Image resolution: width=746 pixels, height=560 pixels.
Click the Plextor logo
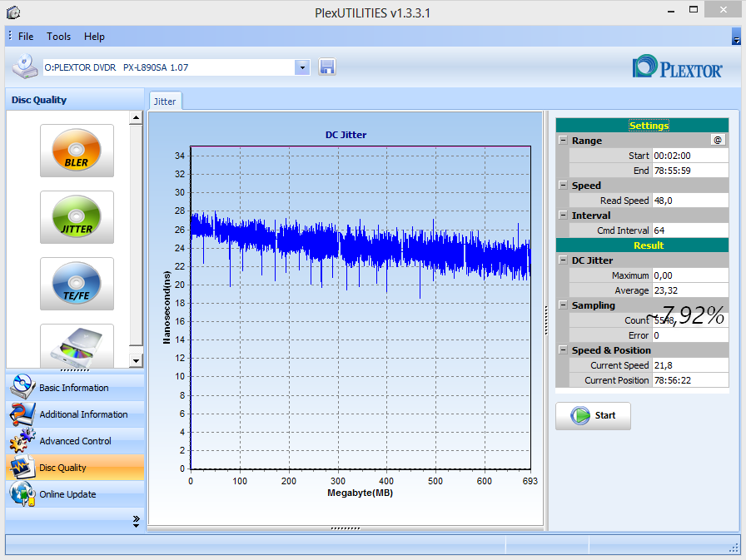point(677,67)
